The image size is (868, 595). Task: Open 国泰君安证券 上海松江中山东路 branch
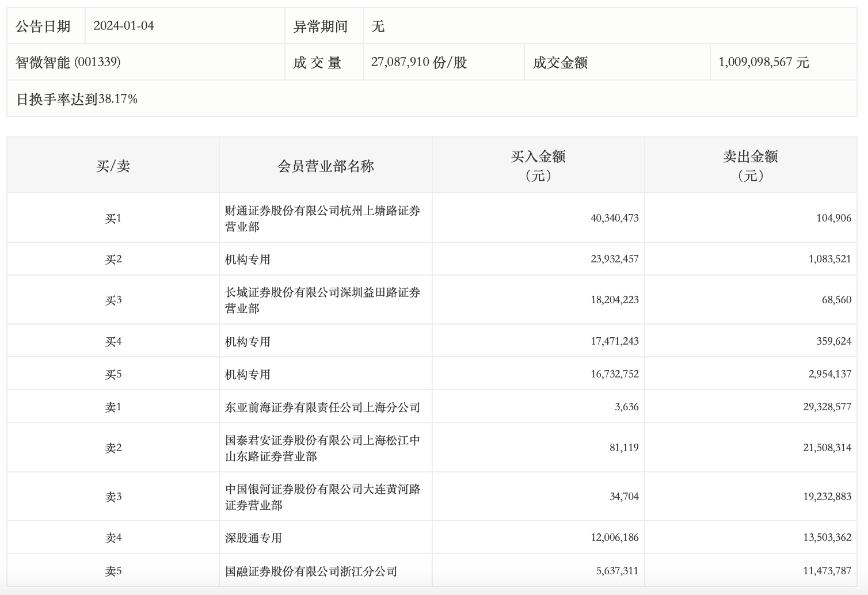coord(322,448)
